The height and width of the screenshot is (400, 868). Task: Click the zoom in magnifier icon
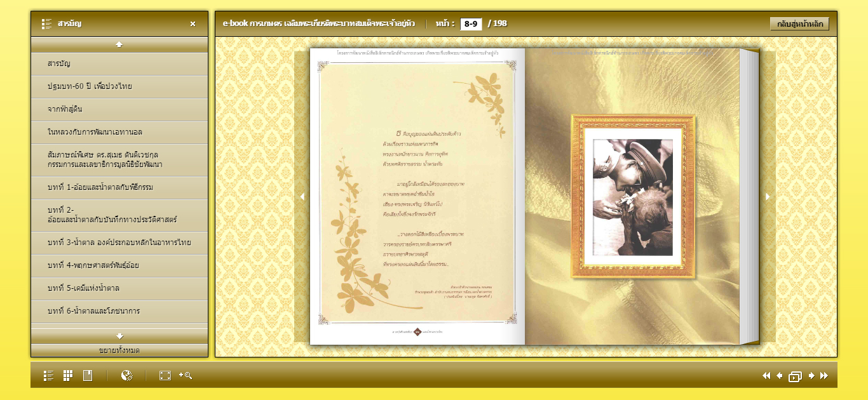pos(186,375)
